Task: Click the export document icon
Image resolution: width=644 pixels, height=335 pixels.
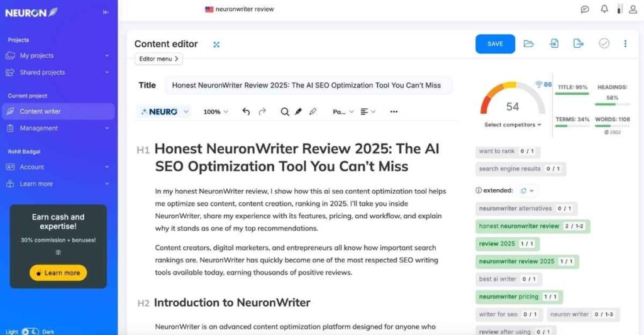Action: coord(579,43)
